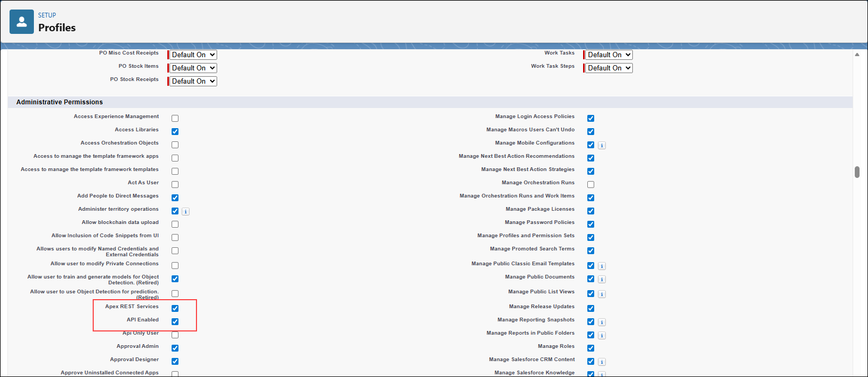868x377 pixels.
Task: Open info icon next to Administer territory operations
Action: pos(186,212)
